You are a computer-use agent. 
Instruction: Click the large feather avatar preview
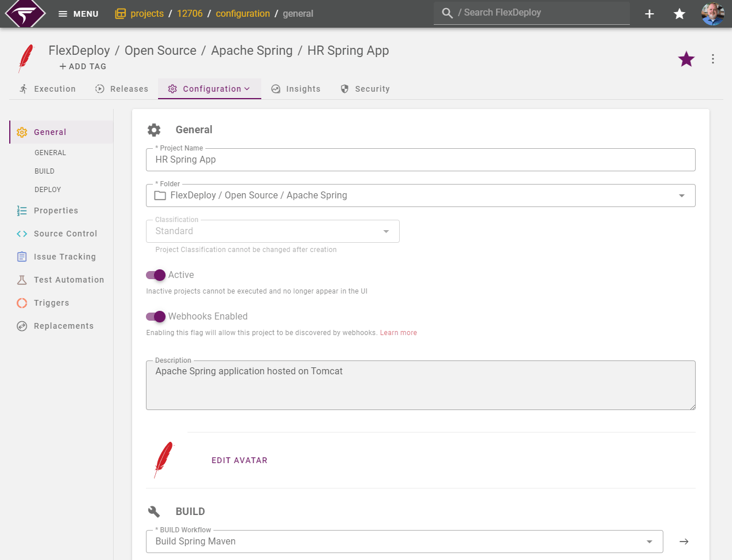point(164,460)
